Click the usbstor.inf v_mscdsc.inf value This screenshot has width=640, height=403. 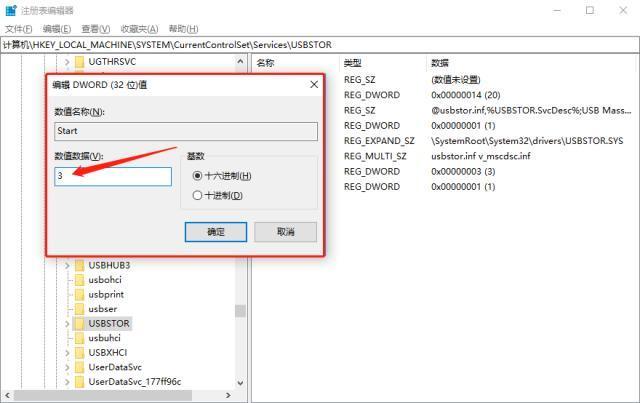click(x=481, y=156)
